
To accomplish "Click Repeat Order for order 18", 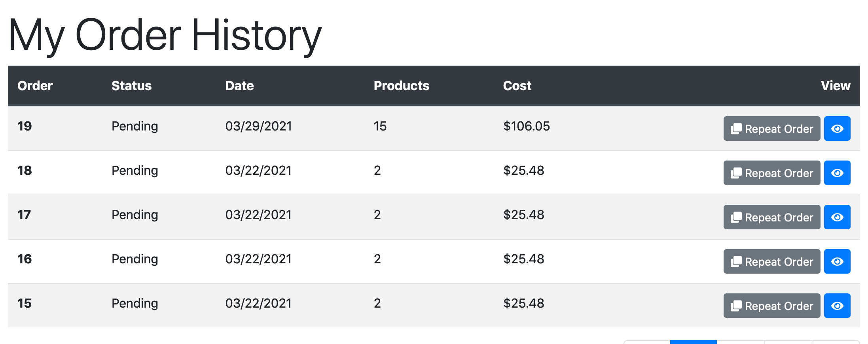I will [x=772, y=173].
